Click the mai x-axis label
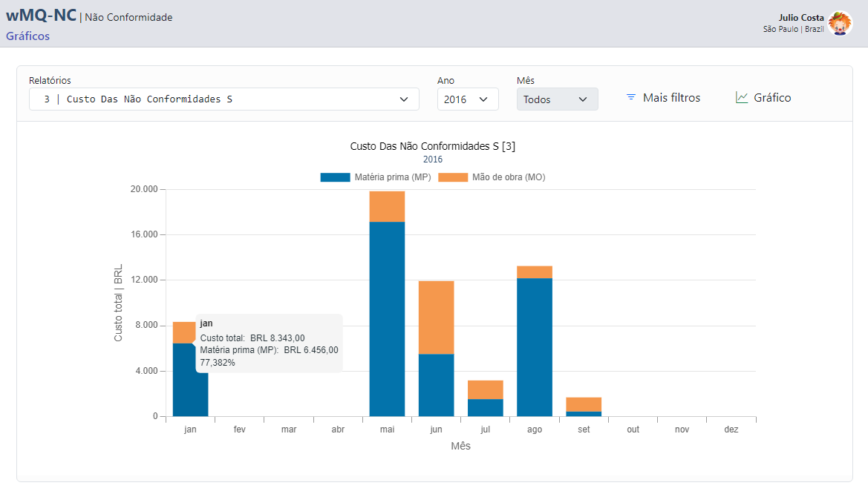 point(387,429)
